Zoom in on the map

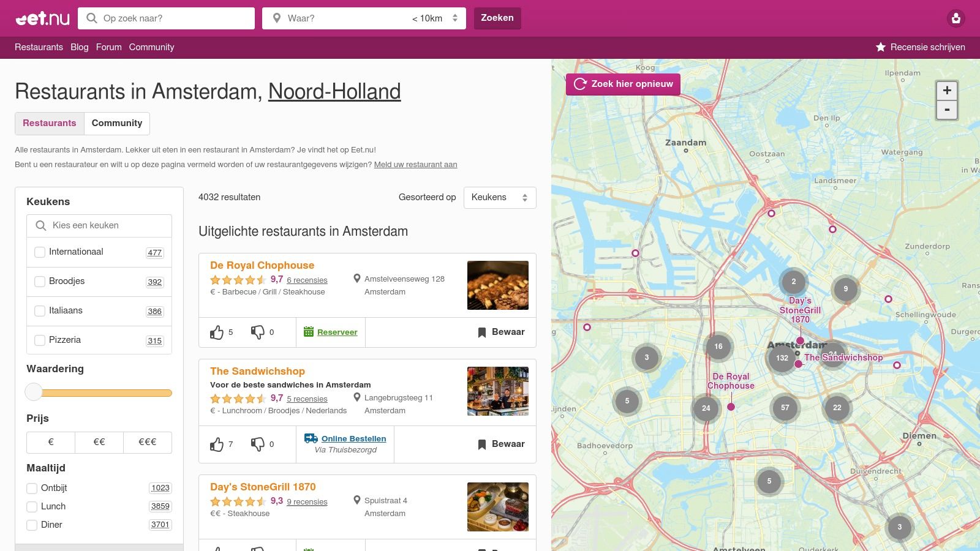pyautogui.click(x=946, y=91)
